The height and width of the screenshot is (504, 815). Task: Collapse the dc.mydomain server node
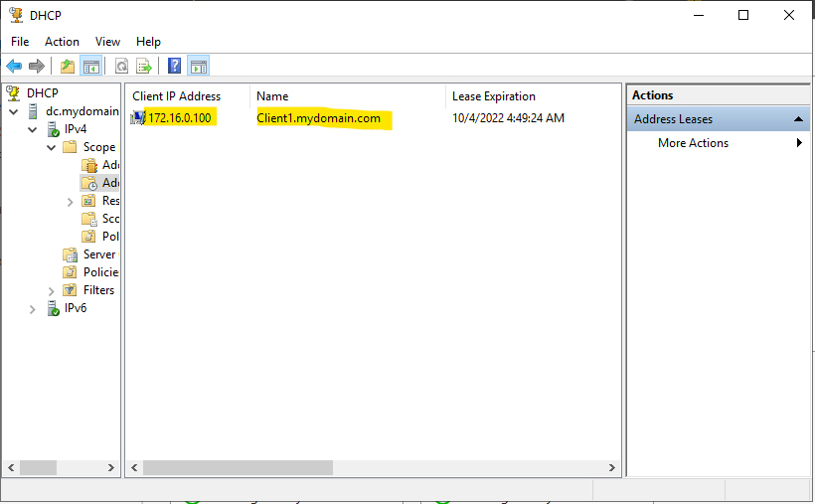click(x=16, y=111)
